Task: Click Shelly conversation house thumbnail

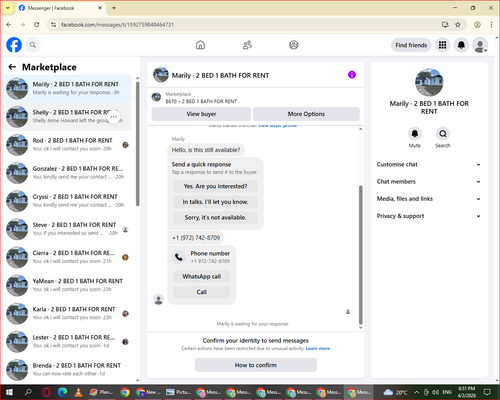Action: 17,117
